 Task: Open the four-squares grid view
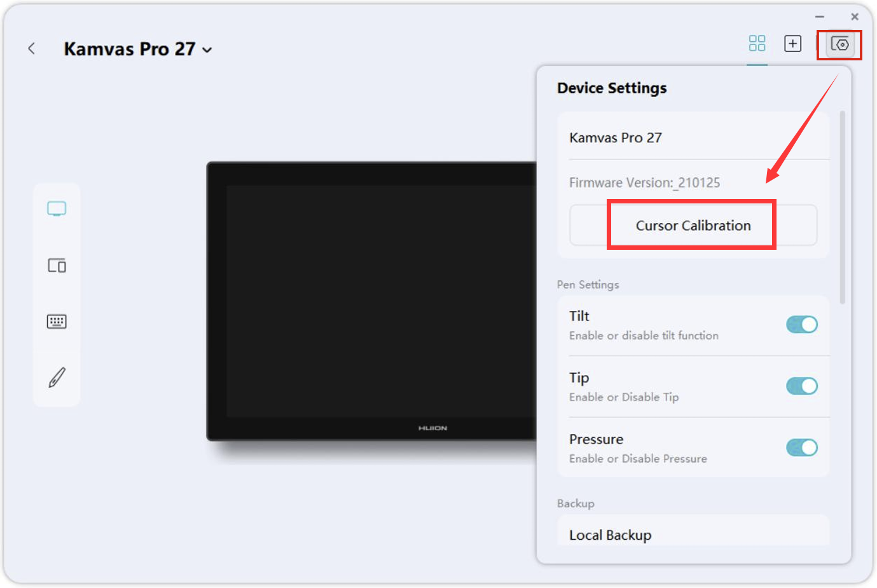pyautogui.click(x=757, y=43)
